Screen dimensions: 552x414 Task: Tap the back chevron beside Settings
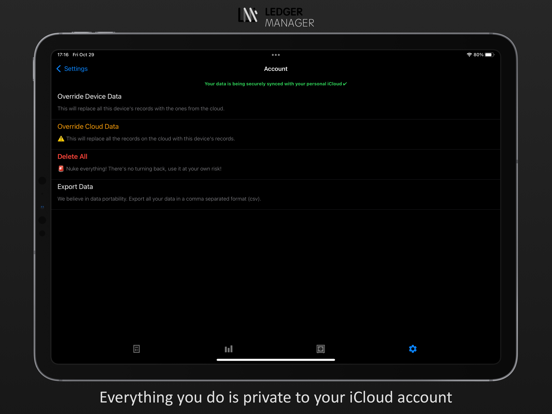[x=58, y=69]
